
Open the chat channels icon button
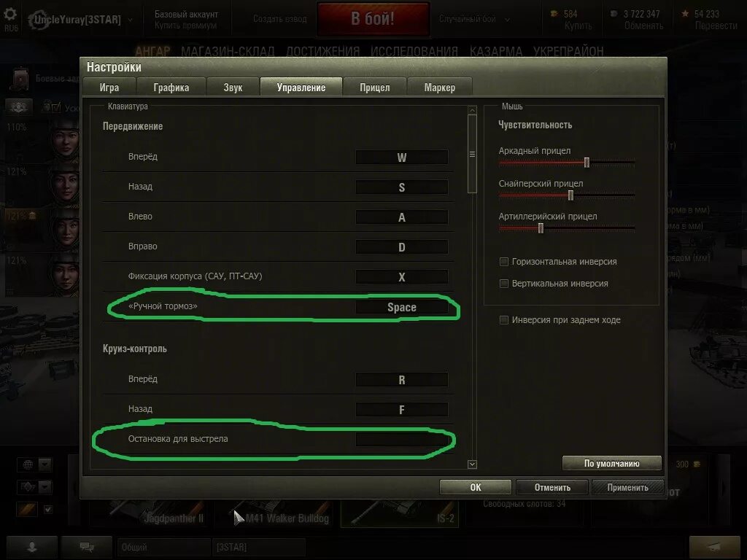(87, 547)
